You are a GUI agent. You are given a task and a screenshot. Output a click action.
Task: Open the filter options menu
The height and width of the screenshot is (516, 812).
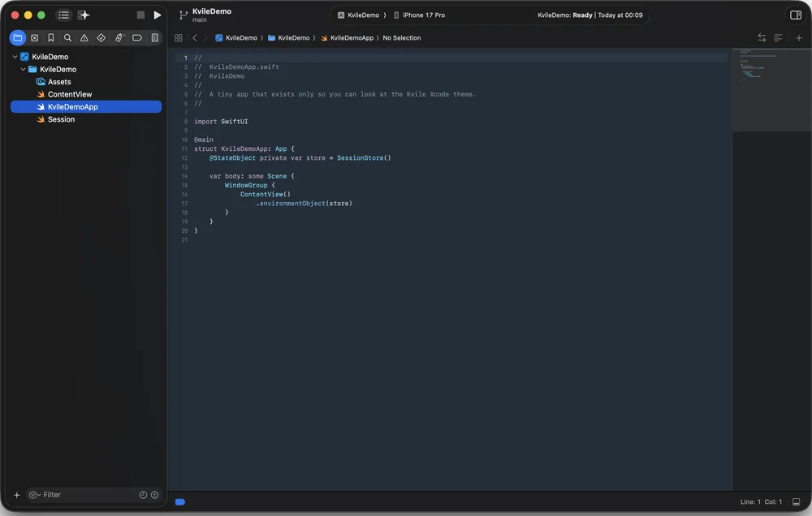coord(35,495)
